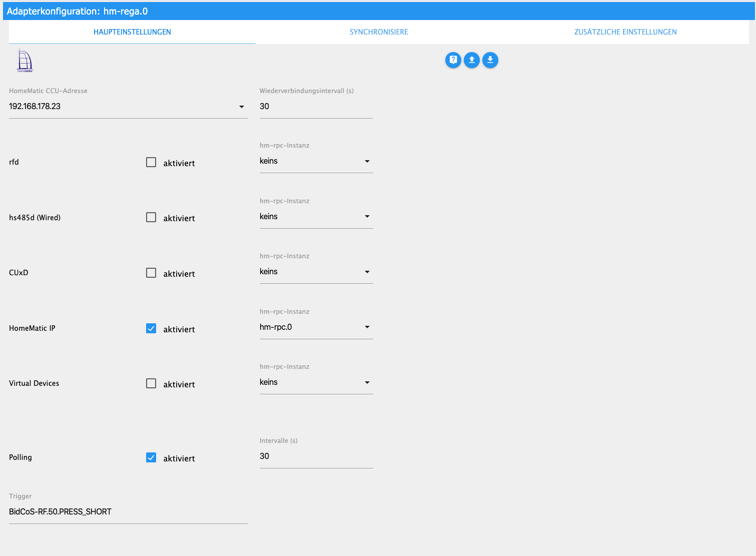This screenshot has width=756, height=556.
Task: Click the Polling row label
Action: 21,457
